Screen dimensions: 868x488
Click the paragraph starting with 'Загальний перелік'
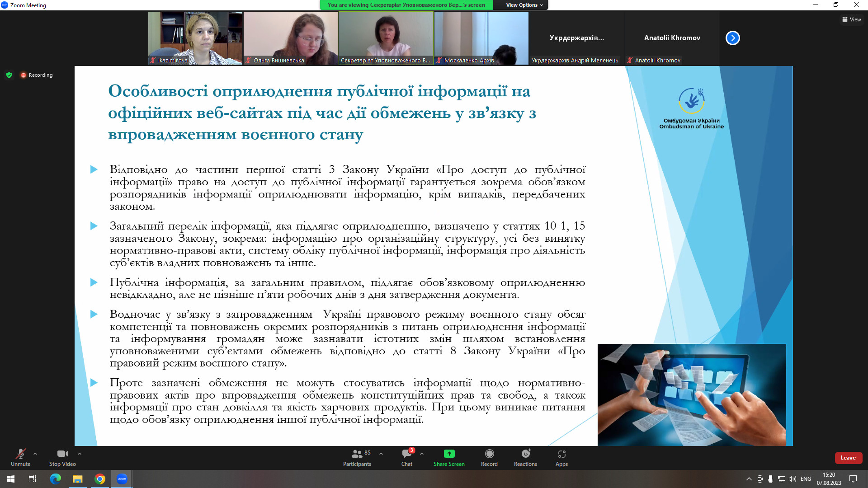pyautogui.click(x=347, y=244)
